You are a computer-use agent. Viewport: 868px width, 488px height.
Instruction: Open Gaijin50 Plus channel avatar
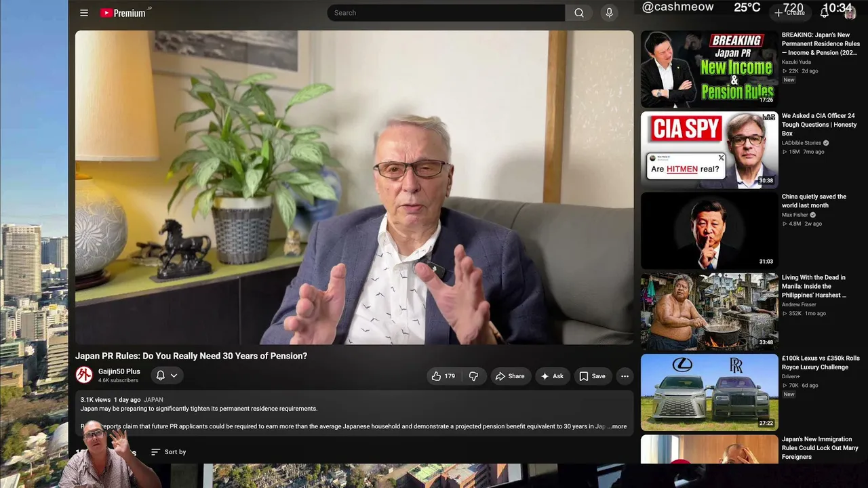coord(84,375)
